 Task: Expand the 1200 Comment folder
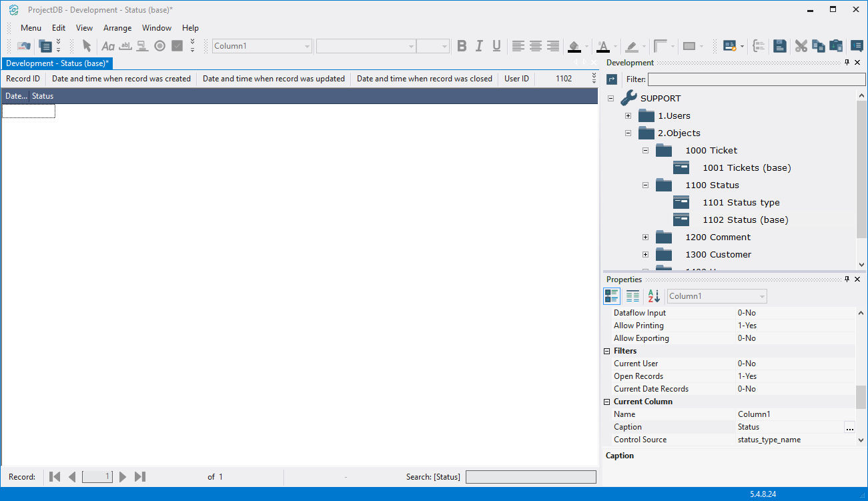[645, 237]
